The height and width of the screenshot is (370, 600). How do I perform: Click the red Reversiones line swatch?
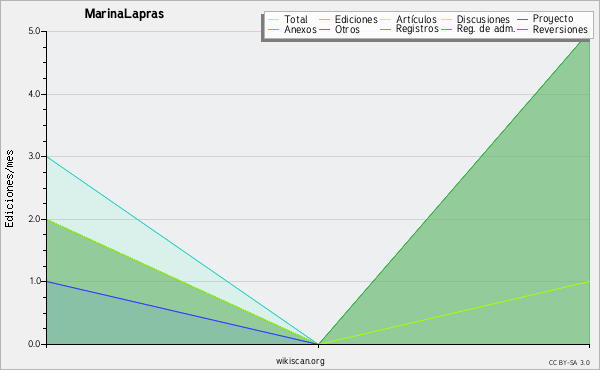(522, 29)
